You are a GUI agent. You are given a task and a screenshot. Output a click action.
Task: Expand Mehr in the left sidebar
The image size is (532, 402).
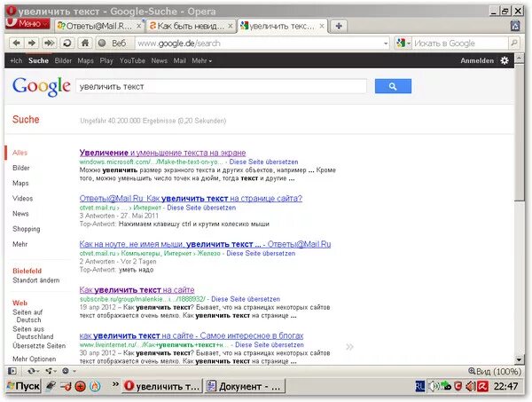pyautogui.click(x=20, y=244)
